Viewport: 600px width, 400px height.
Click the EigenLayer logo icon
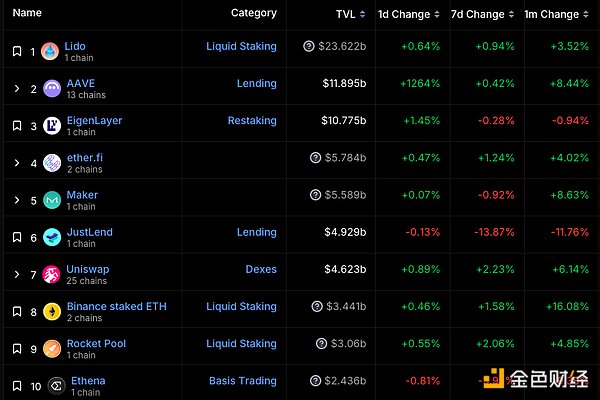click(x=50, y=126)
